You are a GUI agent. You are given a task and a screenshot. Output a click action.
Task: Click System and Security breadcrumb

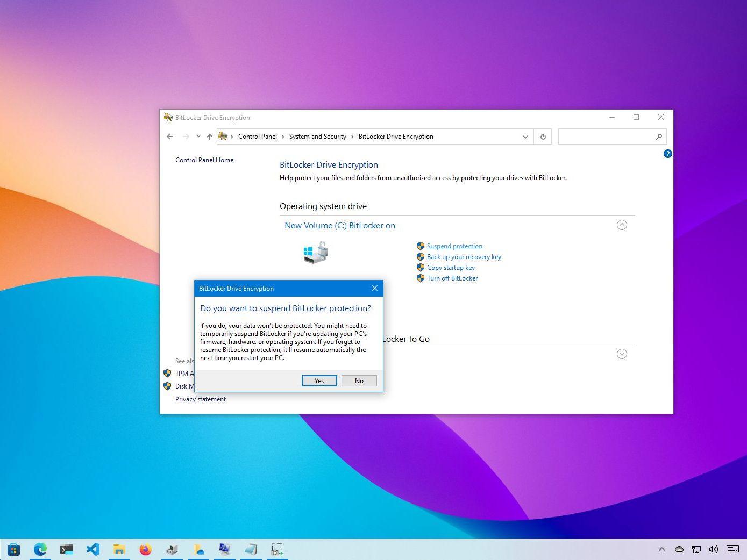(318, 137)
